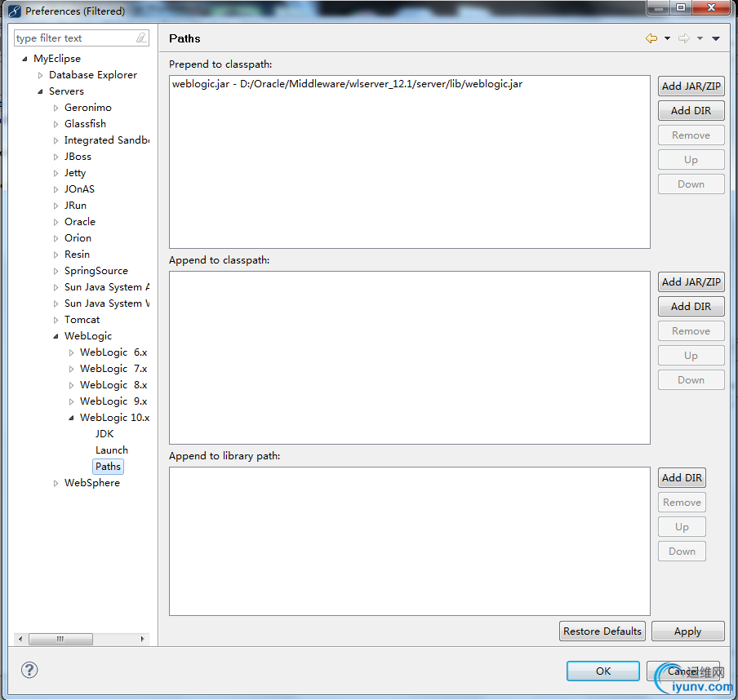Click Up for library path
The image size is (738, 700).
point(682,526)
